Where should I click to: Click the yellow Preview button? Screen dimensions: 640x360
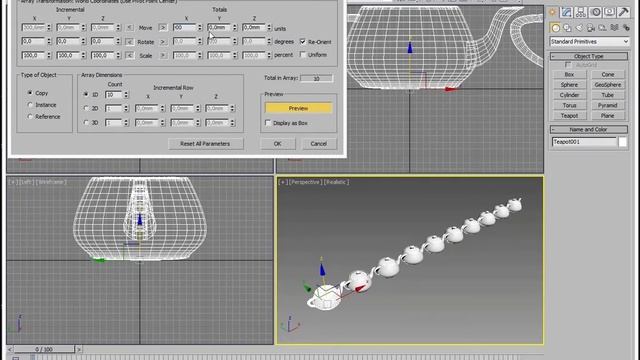[298, 108]
